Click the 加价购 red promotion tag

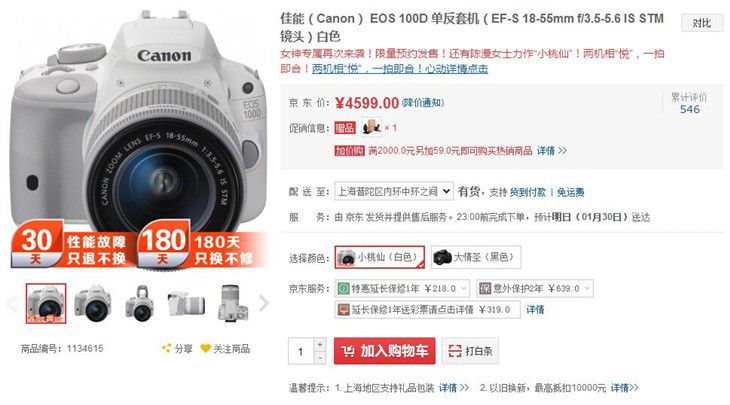click(349, 151)
